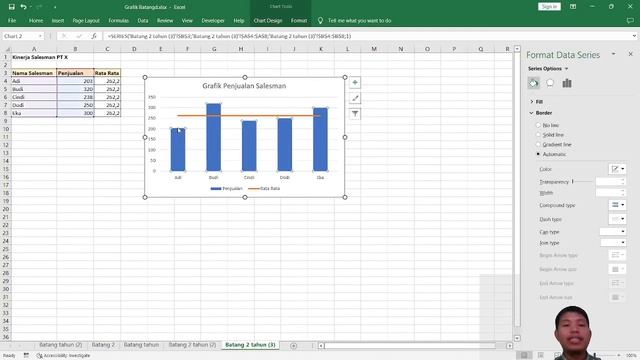Open the Insert ribbon tab
This screenshot has height=360, width=640.
(x=58, y=20)
